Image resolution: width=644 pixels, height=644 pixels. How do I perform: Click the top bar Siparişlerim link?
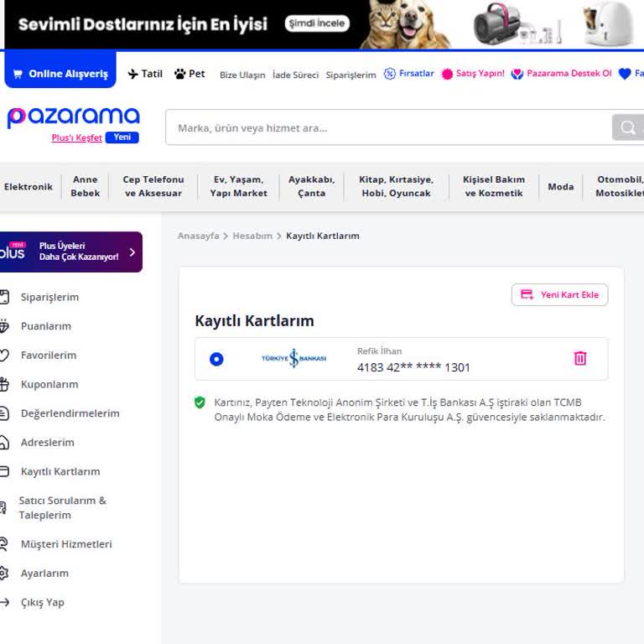tap(351, 75)
